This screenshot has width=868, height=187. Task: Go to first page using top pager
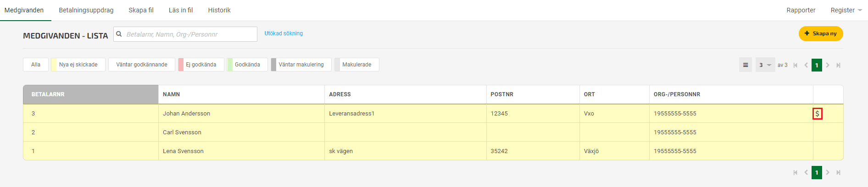(x=796, y=65)
